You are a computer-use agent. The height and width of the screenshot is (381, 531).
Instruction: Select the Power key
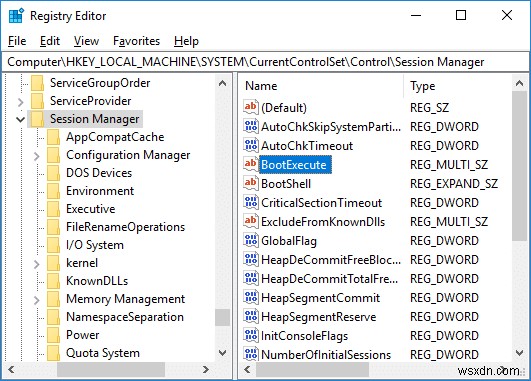tap(83, 335)
